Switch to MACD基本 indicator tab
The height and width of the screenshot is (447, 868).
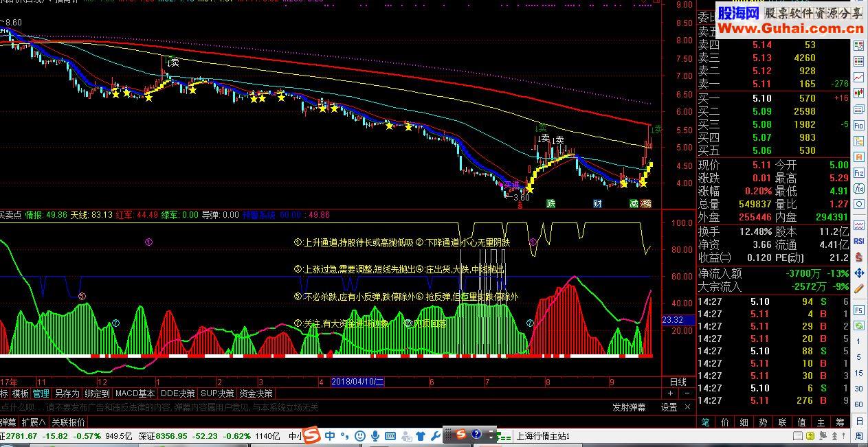(x=135, y=393)
